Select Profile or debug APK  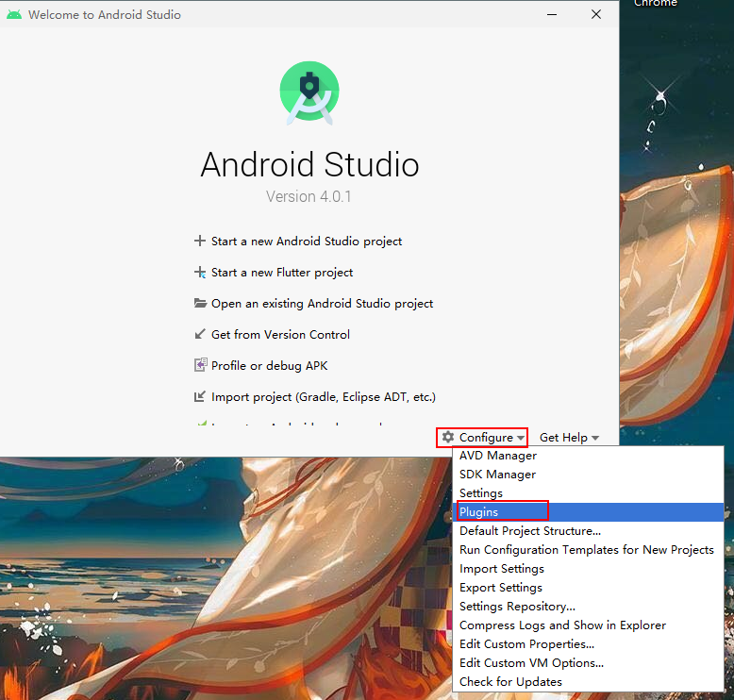click(x=269, y=366)
